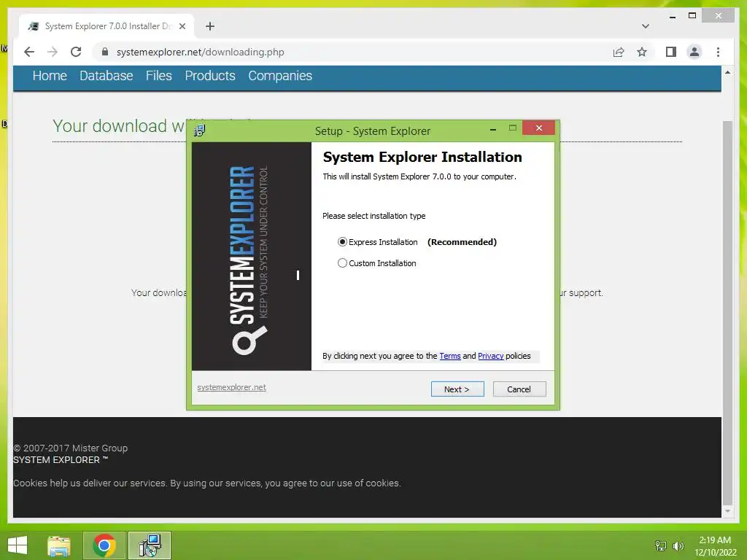Switch to setup installer on taskbar
Viewport: 747px width, 560px height.
pyautogui.click(x=150, y=545)
